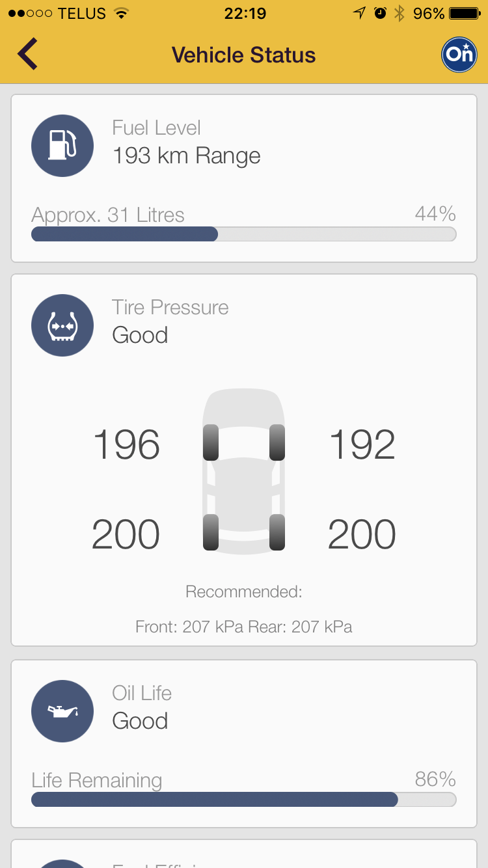Image resolution: width=488 pixels, height=868 pixels.
Task: Tap the front left tire
Action: (211, 442)
